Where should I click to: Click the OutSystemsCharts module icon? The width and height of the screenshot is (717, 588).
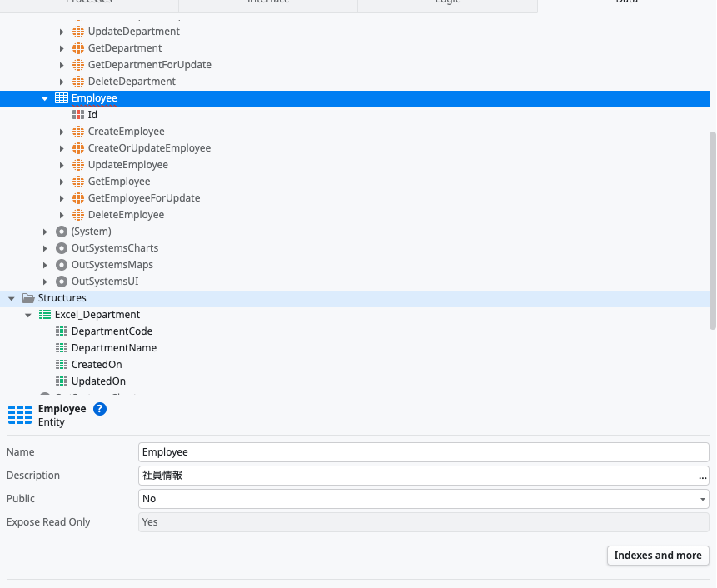coord(62,248)
